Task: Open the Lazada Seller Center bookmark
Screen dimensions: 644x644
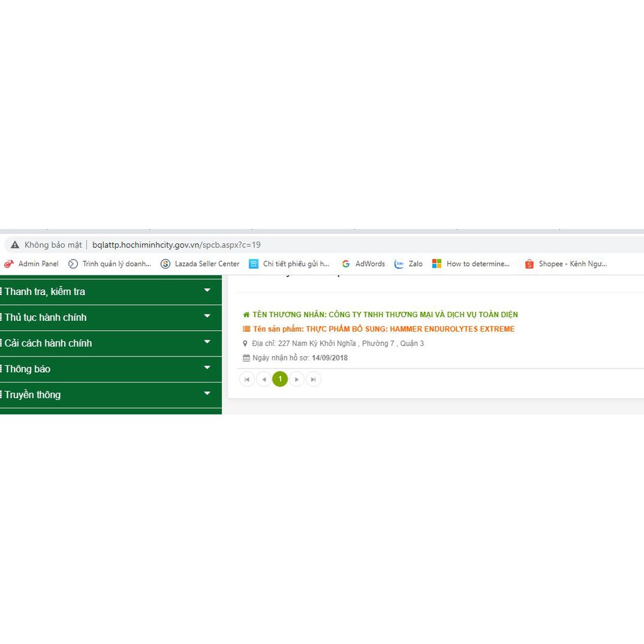Action: coord(200,264)
